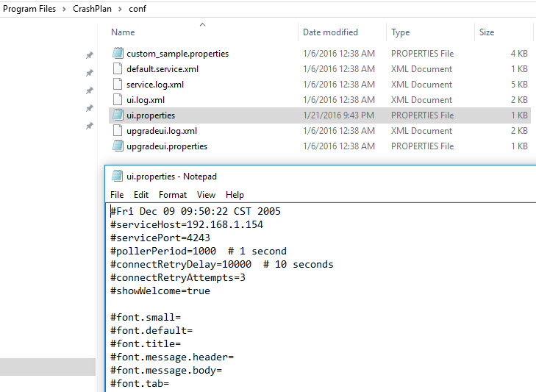The image size is (536, 392).
Task: Place cursor on #font.message.body= line
Action: (166, 371)
